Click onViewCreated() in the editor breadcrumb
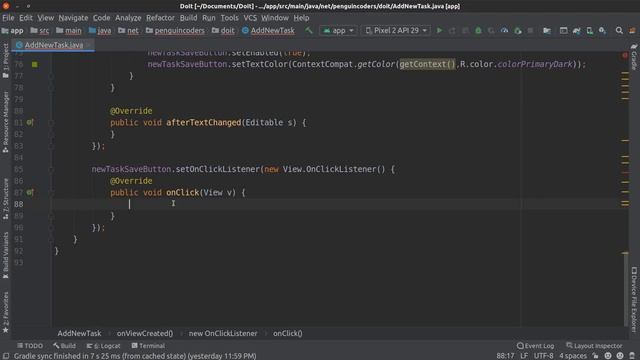Viewport: 640px width, 360px height. click(x=144, y=333)
